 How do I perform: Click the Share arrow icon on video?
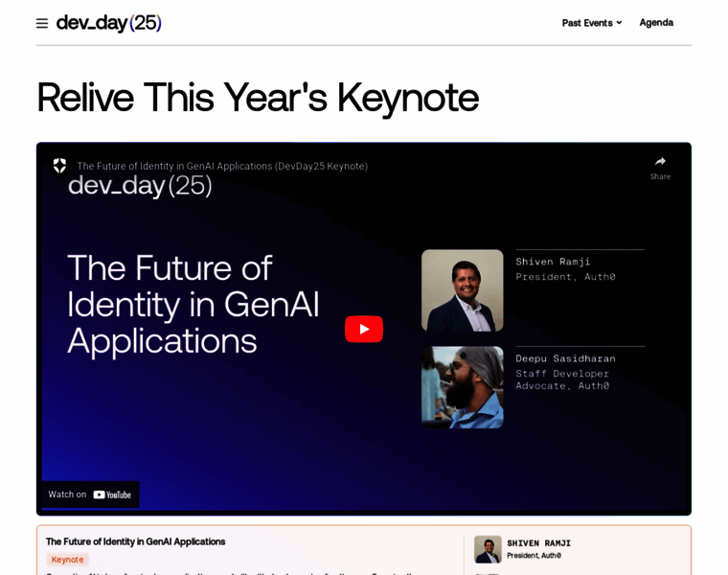660,162
